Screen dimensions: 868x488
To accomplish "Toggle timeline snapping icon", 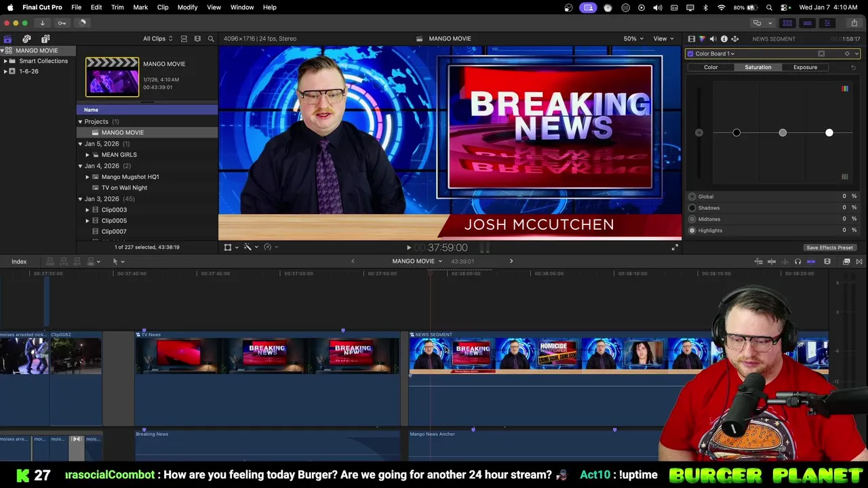I will coord(811,262).
